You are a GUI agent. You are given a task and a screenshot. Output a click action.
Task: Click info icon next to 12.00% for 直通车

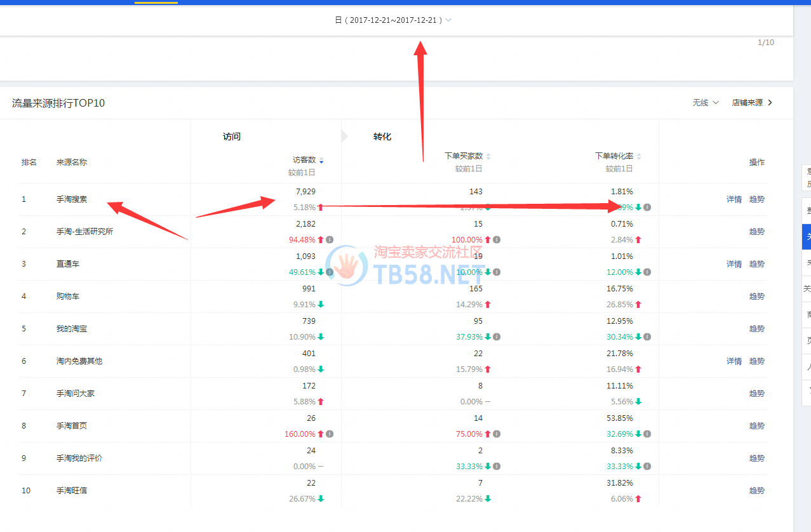647,272
